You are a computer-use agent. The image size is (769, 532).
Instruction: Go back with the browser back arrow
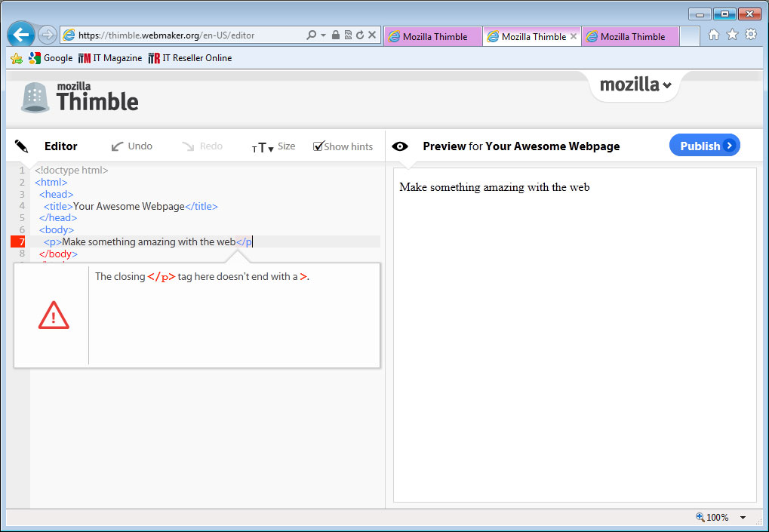point(21,35)
